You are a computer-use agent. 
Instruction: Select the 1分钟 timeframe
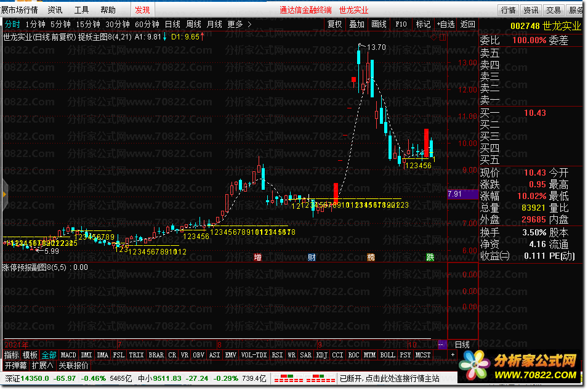[x=35, y=25]
